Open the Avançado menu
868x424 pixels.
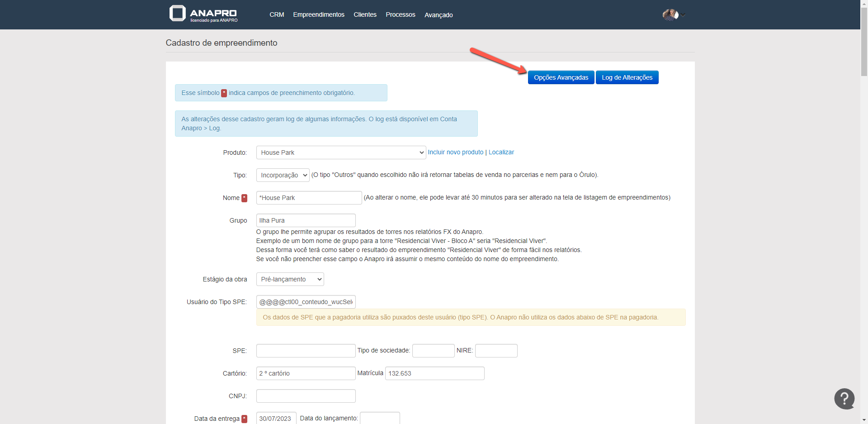pos(438,15)
